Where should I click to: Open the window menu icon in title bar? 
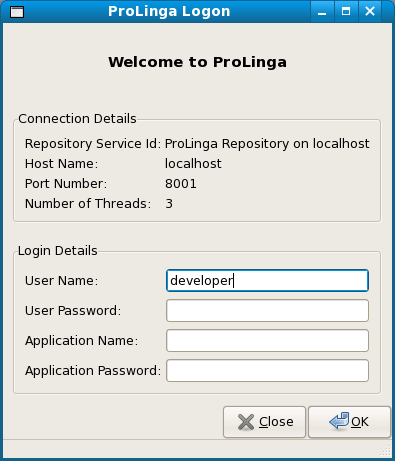click(17, 12)
